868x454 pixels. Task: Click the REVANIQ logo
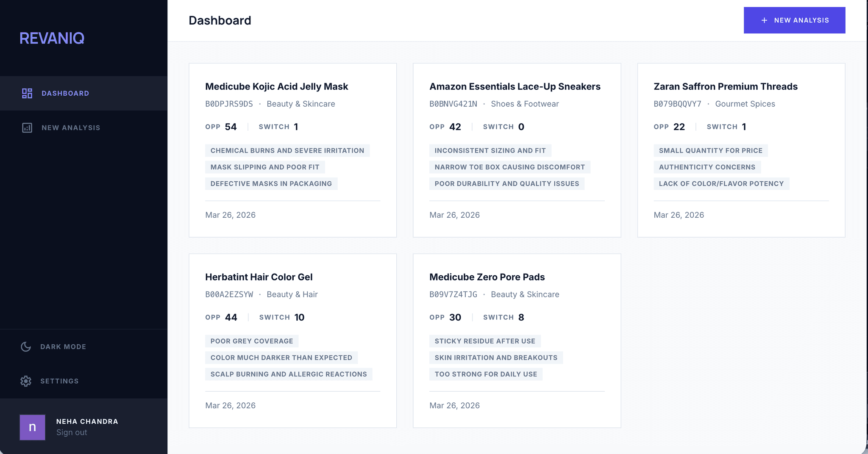coord(52,38)
